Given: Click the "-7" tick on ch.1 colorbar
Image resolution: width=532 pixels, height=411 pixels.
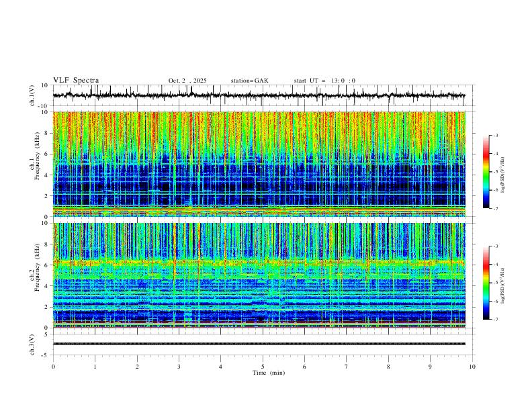Looking at the screenshot, I should point(495,209).
